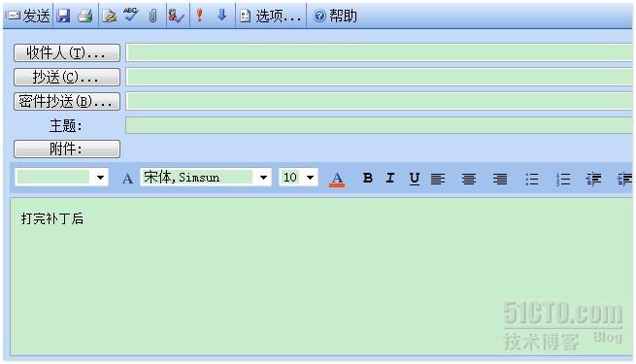Decrease paragraph indent
The image size is (636, 364).
593,179
